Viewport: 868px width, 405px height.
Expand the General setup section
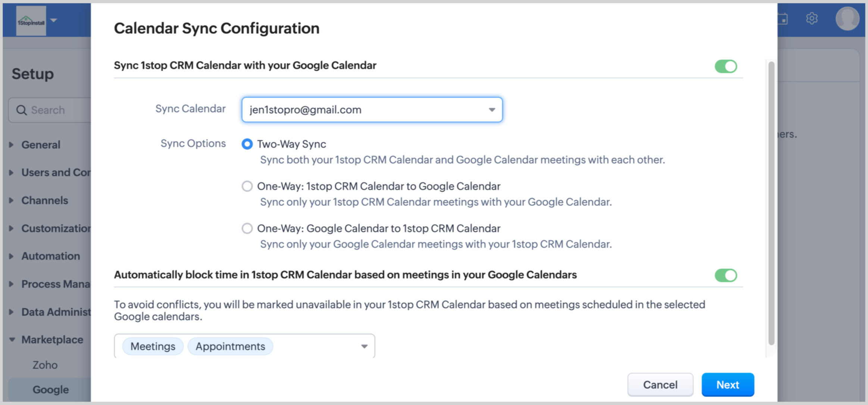click(40, 145)
